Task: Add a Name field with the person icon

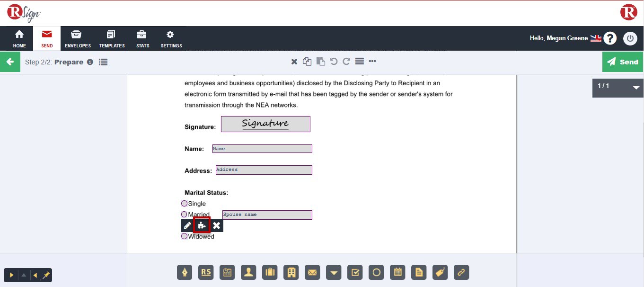Action: click(248, 272)
